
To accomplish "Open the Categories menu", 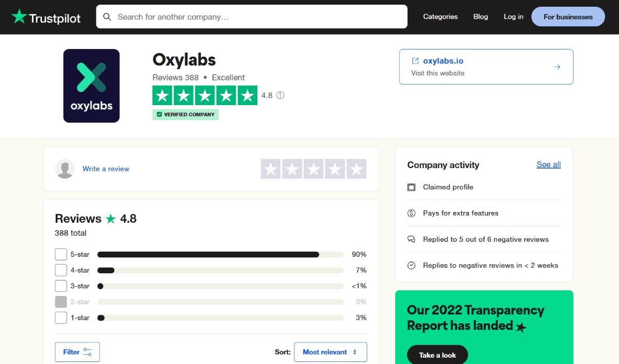I will (x=441, y=17).
